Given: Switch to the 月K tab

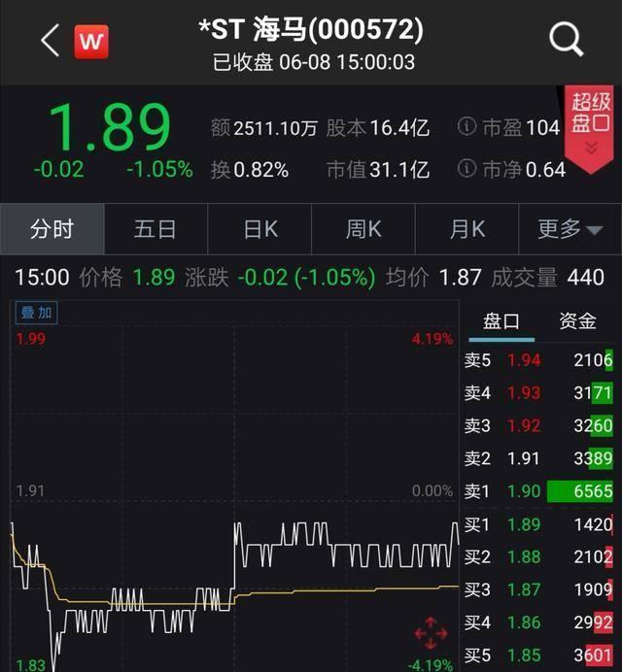Looking at the screenshot, I should pos(467,229).
